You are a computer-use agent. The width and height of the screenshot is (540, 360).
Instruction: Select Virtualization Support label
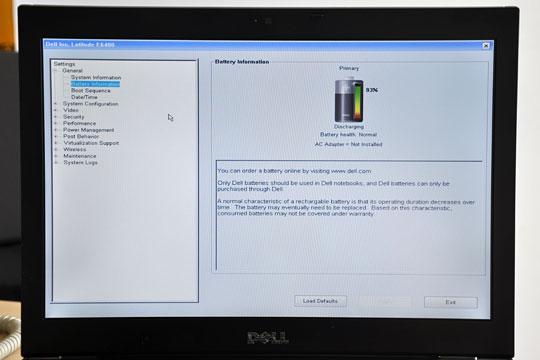coord(91,143)
